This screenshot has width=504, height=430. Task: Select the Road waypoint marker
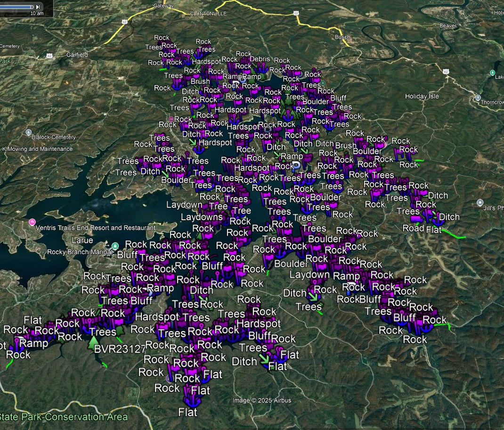click(x=413, y=228)
